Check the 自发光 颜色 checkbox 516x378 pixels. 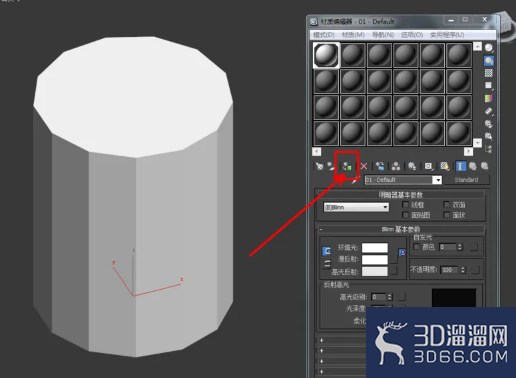point(416,247)
